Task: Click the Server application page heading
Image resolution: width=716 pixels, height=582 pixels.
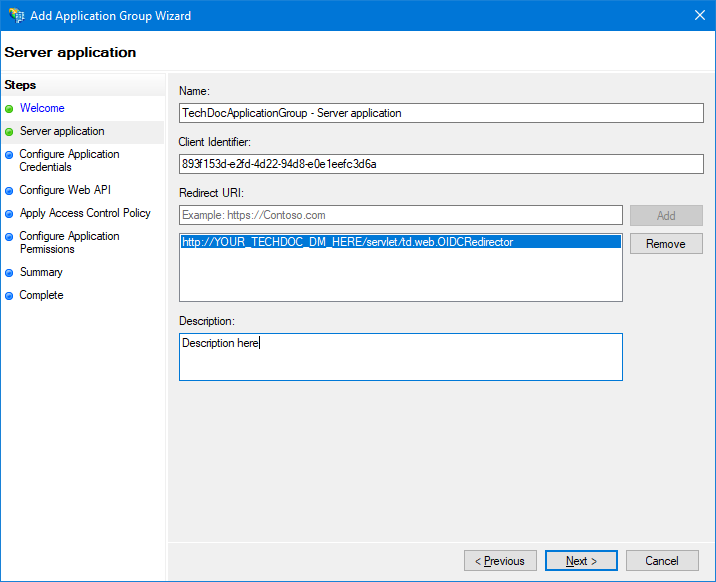Action: [x=70, y=52]
